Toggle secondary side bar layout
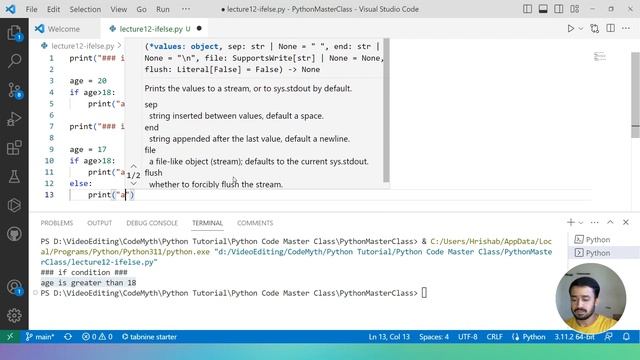The height and width of the screenshot is (360, 640). pos(559,9)
